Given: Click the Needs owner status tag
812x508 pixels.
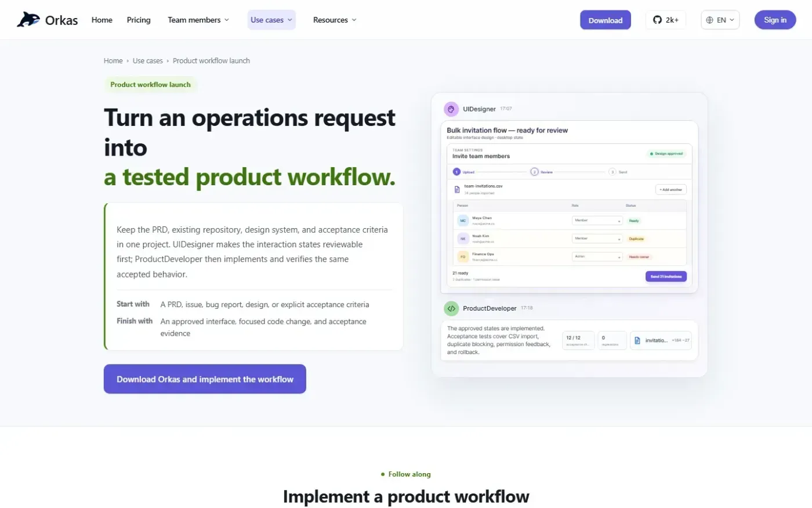Looking at the screenshot, I should click(x=639, y=257).
